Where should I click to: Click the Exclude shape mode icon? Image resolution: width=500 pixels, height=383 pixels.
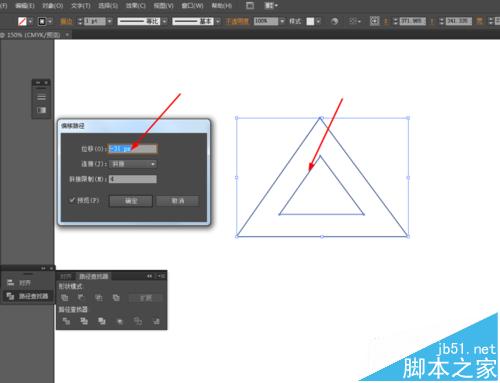(x=116, y=298)
